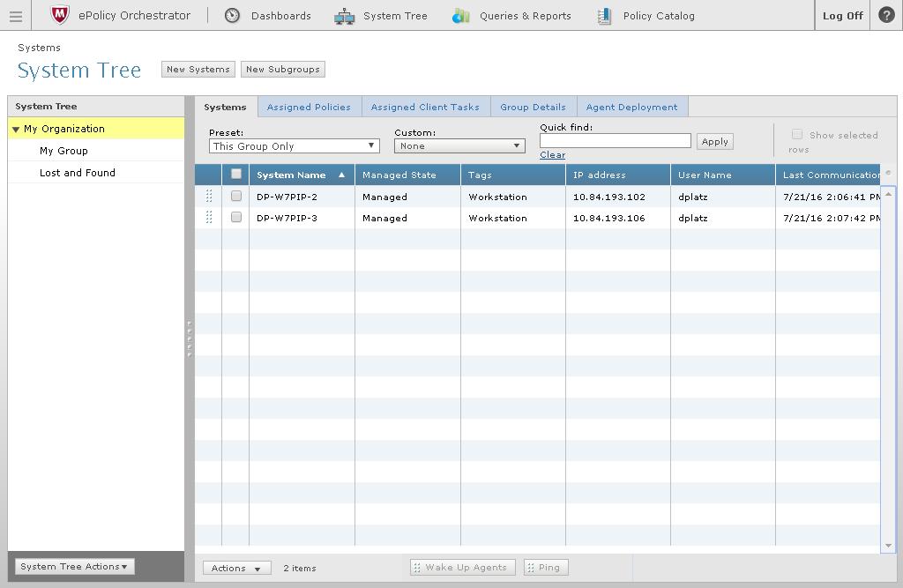Click the Queries & Reports chart icon

460,16
